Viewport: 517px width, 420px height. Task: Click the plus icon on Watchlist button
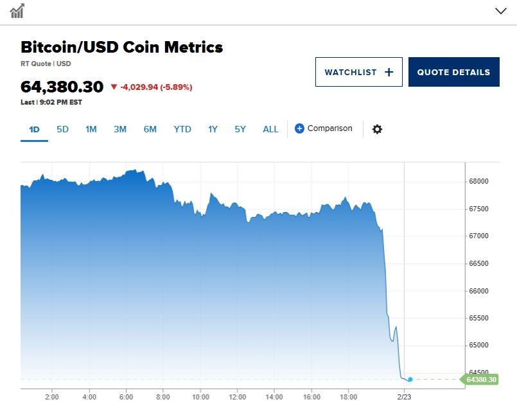[x=389, y=71]
